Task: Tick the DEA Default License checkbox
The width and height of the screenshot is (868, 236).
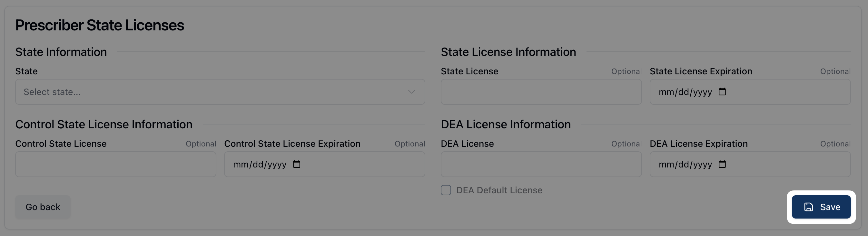Action: (446, 190)
